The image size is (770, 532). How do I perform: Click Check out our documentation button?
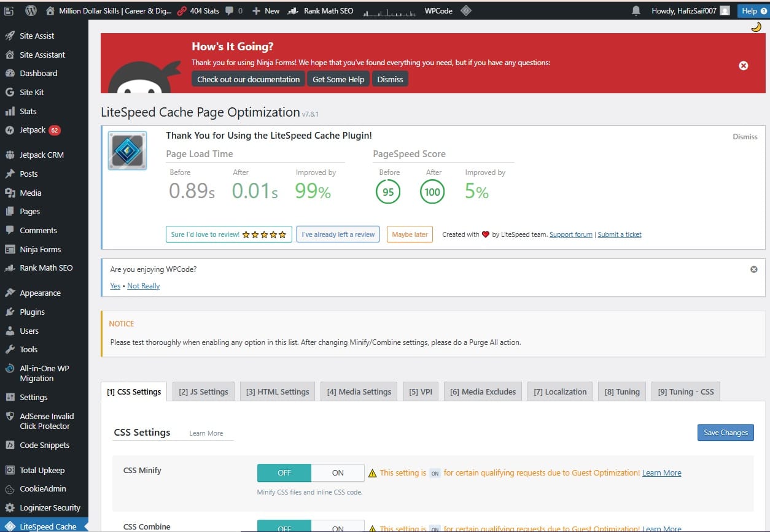[248, 79]
